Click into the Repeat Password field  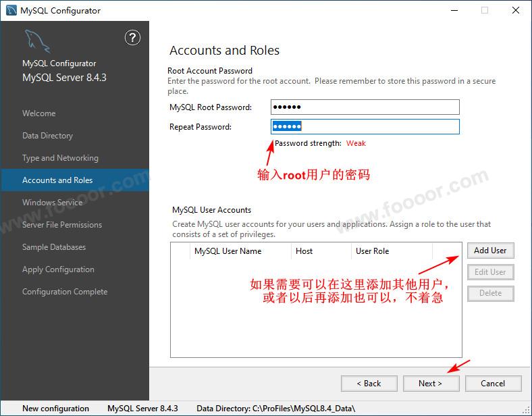click(365, 127)
